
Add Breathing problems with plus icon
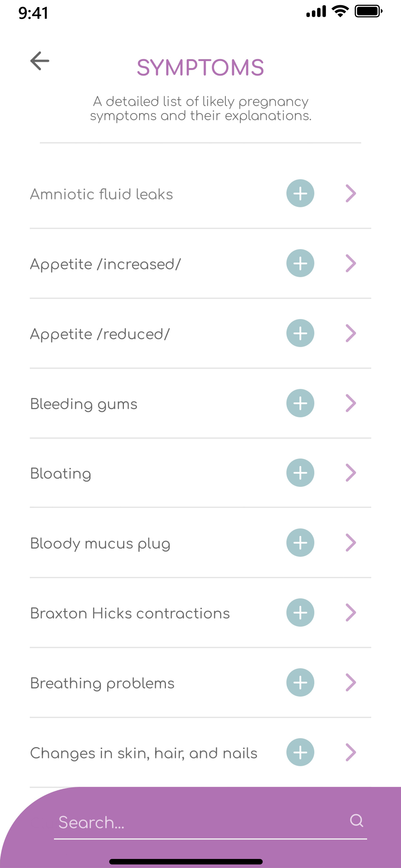(x=300, y=682)
